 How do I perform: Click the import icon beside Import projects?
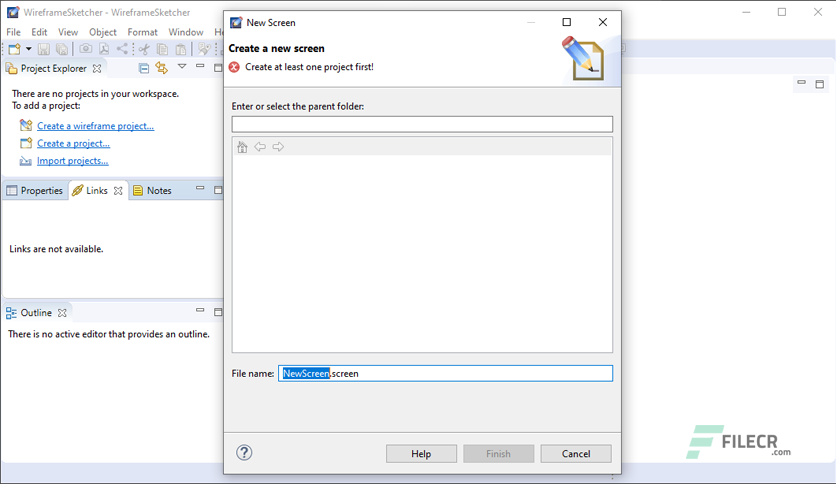coord(26,161)
